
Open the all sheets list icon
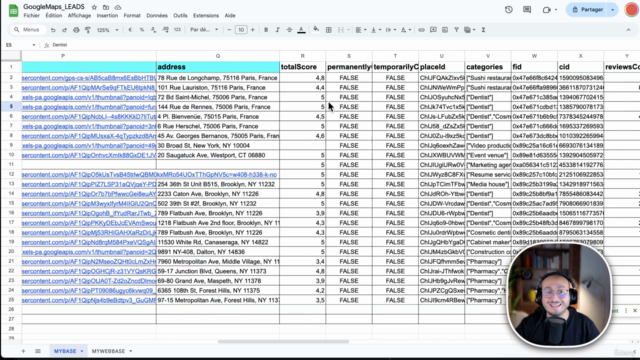point(38,351)
